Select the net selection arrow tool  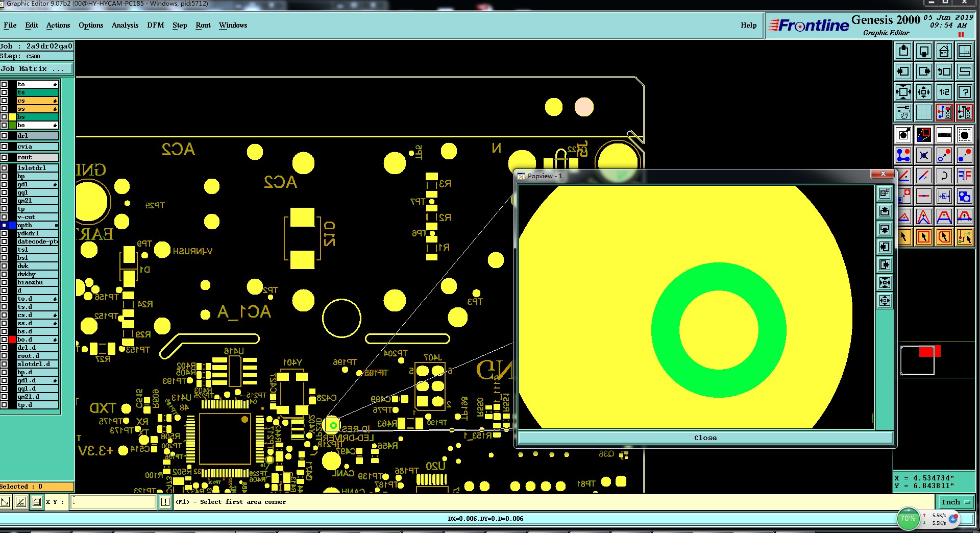[x=965, y=237]
